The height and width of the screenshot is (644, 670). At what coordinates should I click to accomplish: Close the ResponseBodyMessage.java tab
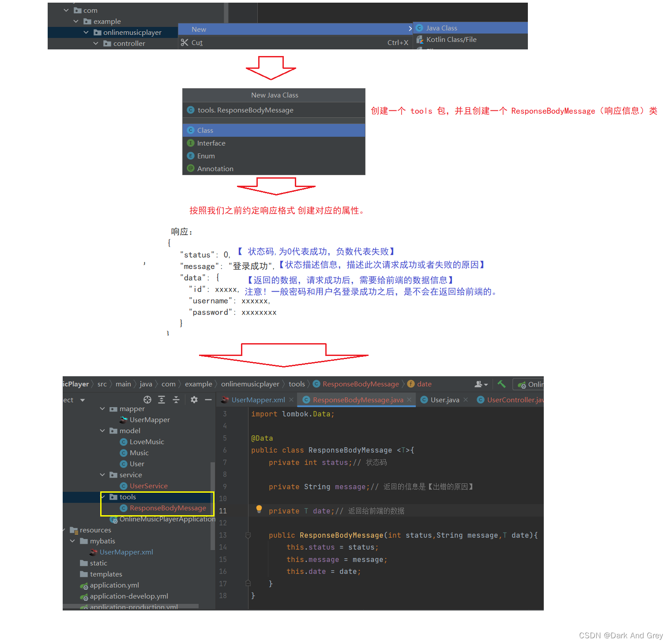[409, 400]
